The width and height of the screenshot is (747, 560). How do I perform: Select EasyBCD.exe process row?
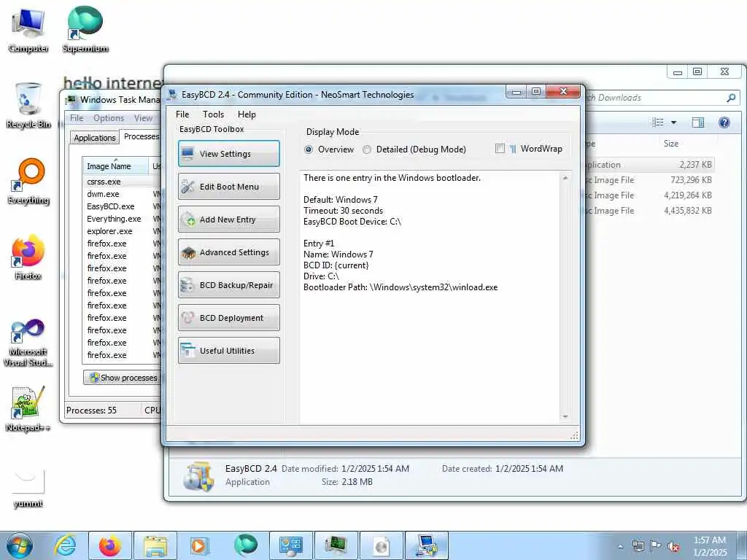tap(122, 206)
